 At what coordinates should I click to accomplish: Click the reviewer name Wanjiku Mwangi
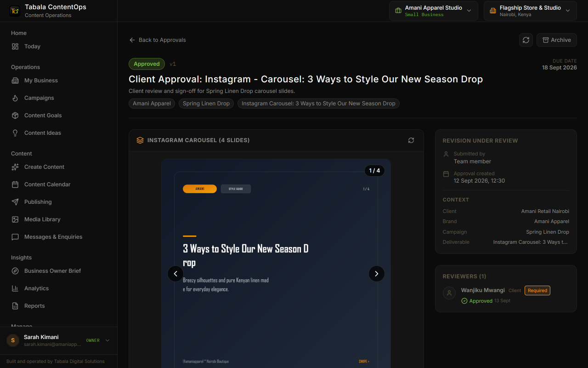click(483, 290)
